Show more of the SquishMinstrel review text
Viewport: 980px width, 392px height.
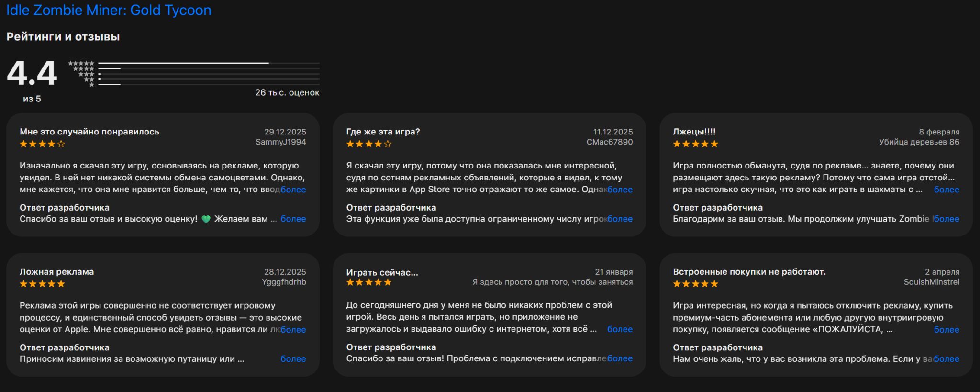[946, 330]
